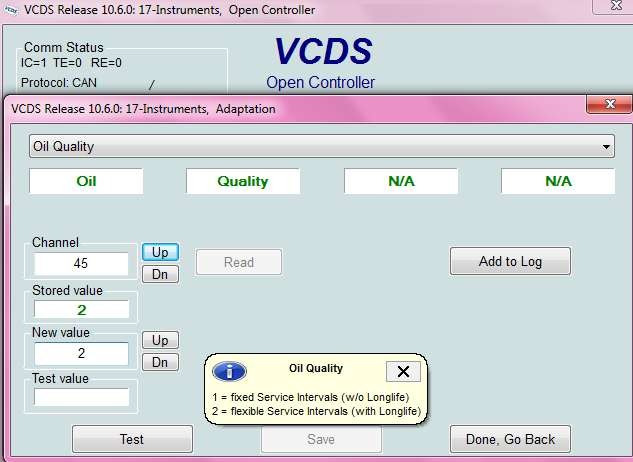Click the first 'N/A' label box
The height and width of the screenshot is (462, 633).
401,181
